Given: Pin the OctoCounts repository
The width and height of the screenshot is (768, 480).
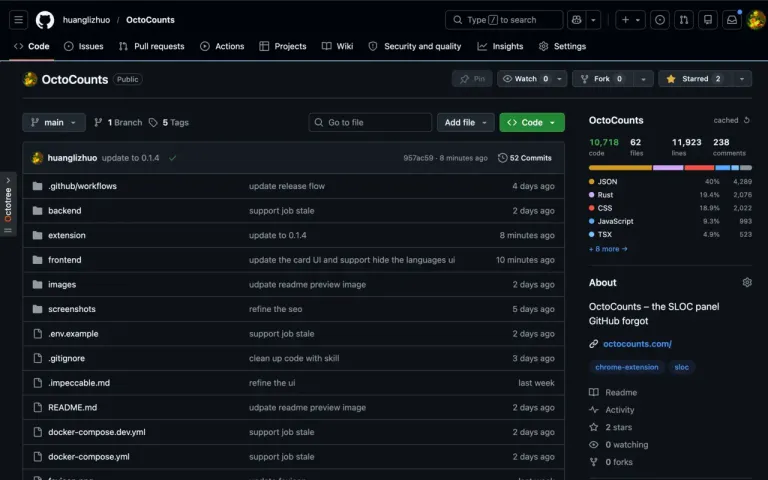Looking at the screenshot, I should coord(472,79).
